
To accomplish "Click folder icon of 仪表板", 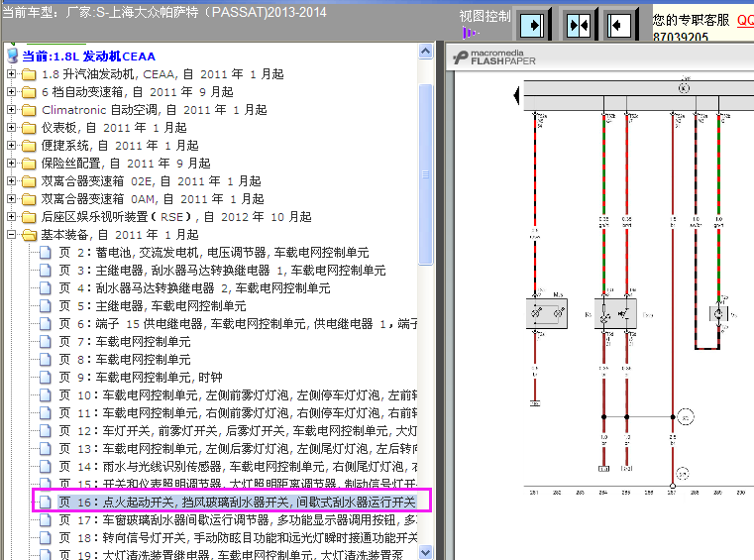I will click(x=29, y=128).
